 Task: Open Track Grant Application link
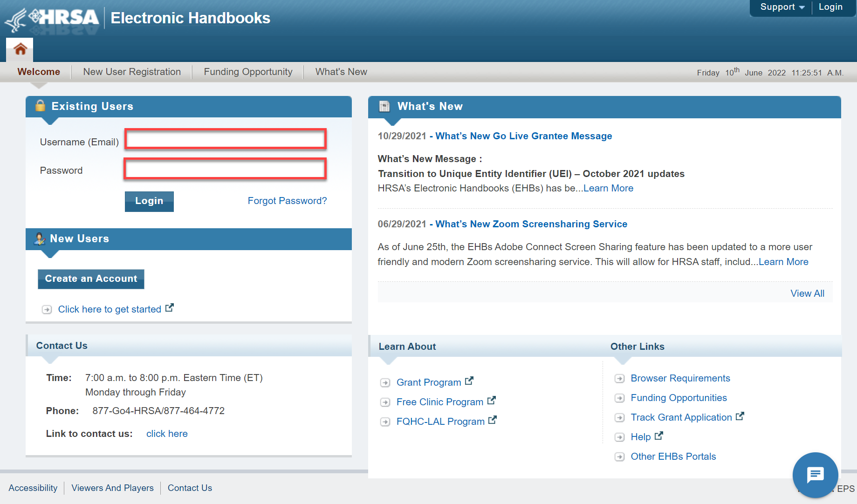(x=681, y=417)
